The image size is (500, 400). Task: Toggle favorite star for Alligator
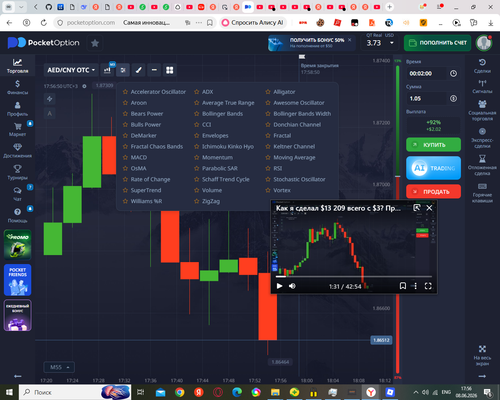tap(268, 92)
